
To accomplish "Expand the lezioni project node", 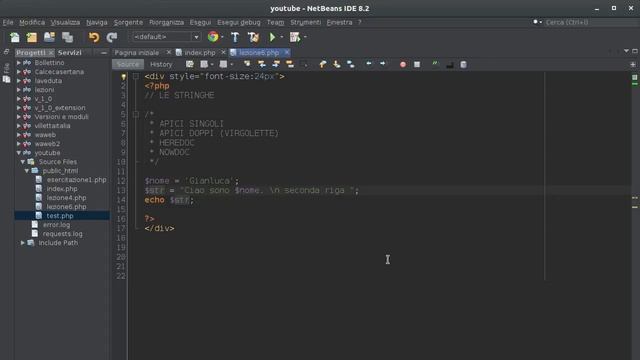I will tap(18, 90).
